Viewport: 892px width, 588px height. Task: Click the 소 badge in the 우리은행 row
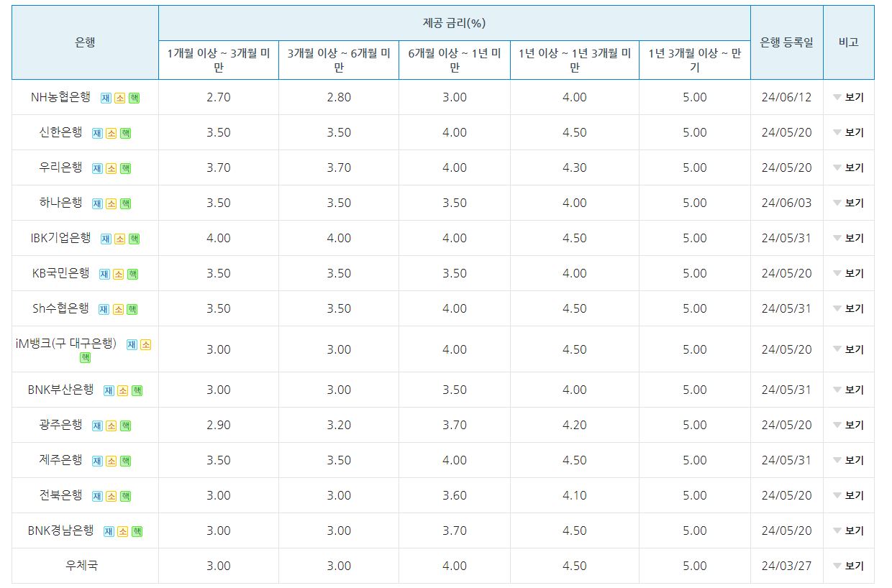click(x=111, y=168)
